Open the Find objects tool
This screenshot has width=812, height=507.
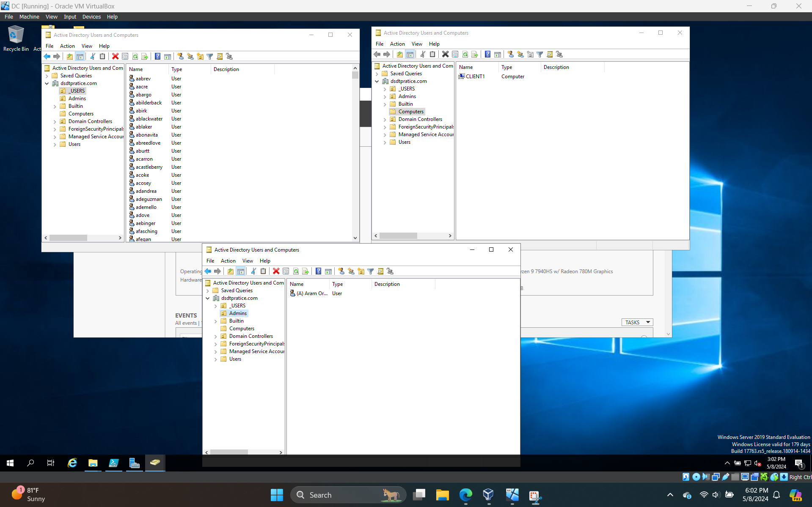tap(220, 56)
